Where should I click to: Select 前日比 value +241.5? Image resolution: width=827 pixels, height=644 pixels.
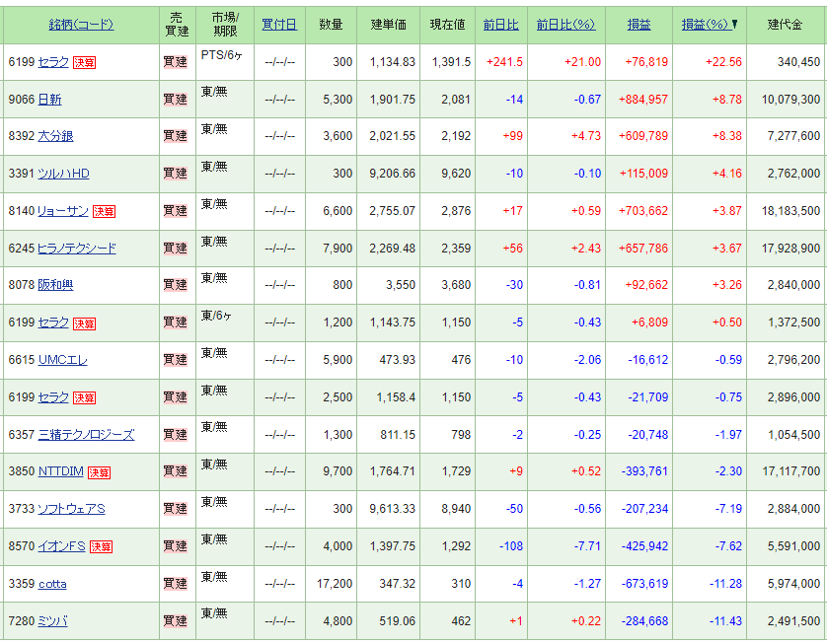pos(504,62)
